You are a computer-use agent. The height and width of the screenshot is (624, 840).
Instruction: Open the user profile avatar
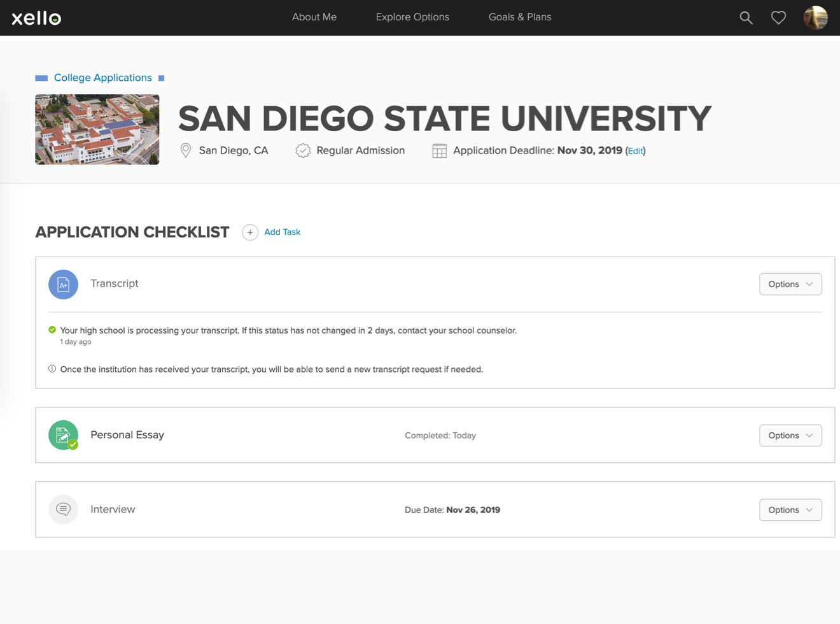[x=815, y=18]
